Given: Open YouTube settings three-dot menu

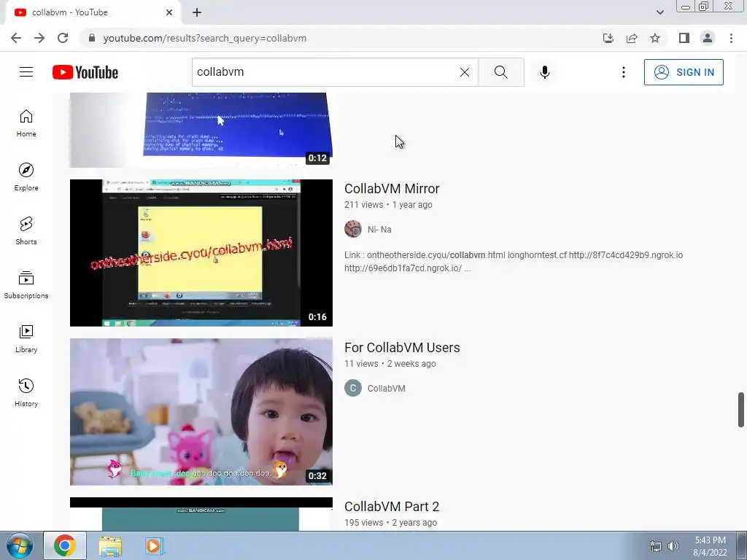Looking at the screenshot, I should tap(623, 72).
